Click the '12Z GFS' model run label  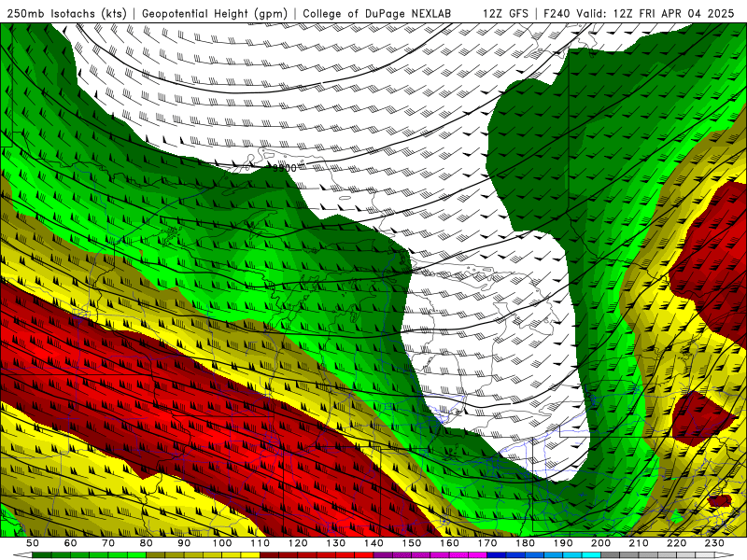(505, 14)
